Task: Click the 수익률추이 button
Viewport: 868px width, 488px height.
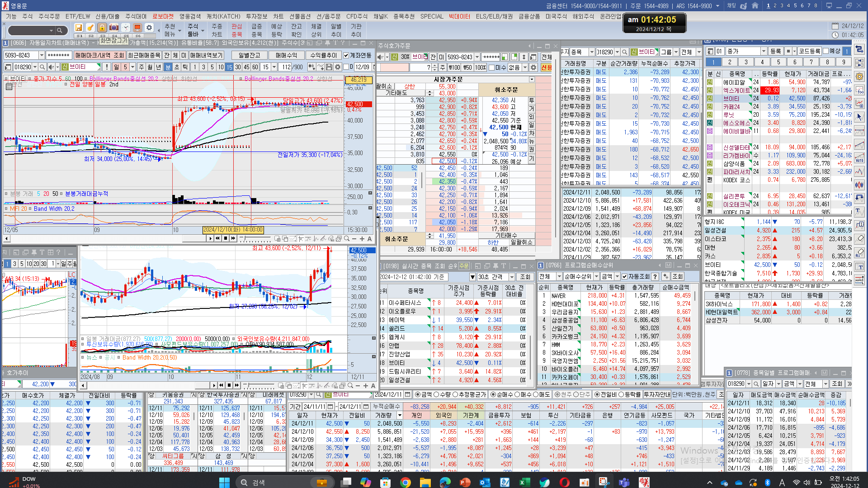Action: point(323,55)
